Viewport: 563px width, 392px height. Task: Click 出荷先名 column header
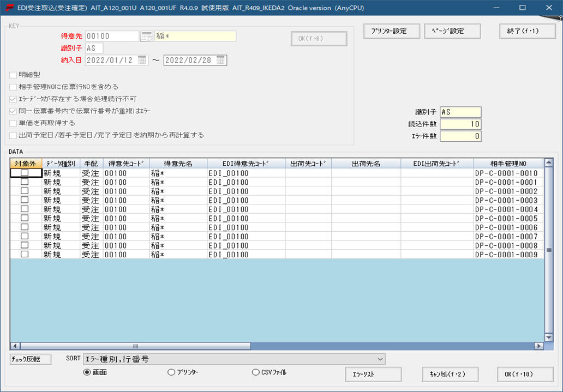tap(366, 164)
